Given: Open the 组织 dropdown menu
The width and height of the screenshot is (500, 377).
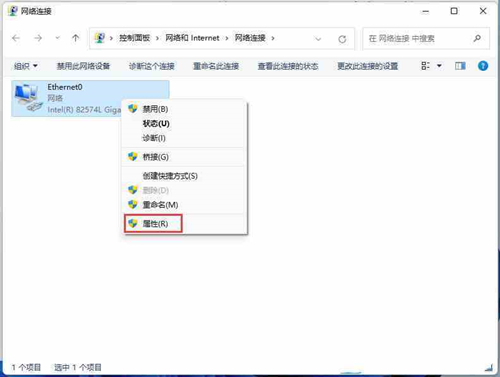Looking at the screenshot, I should coord(26,66).
